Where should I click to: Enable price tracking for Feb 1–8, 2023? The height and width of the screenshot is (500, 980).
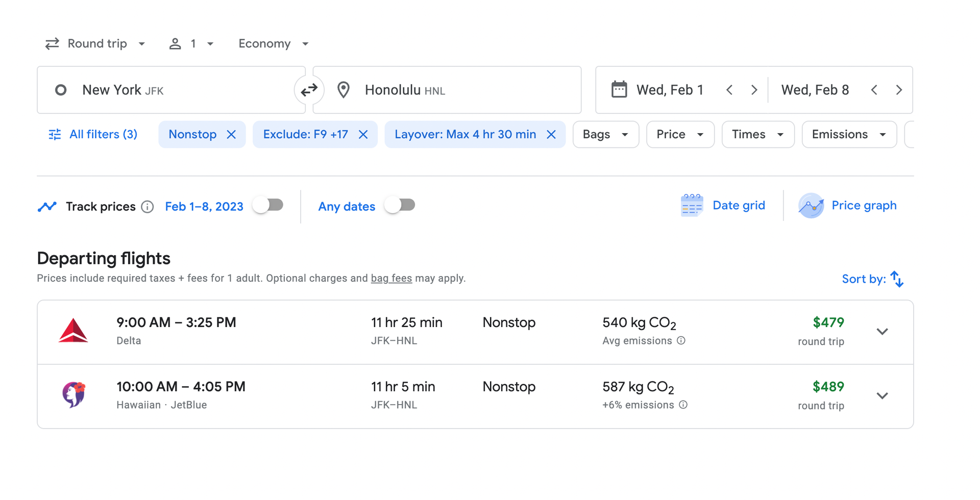(268, 205)
